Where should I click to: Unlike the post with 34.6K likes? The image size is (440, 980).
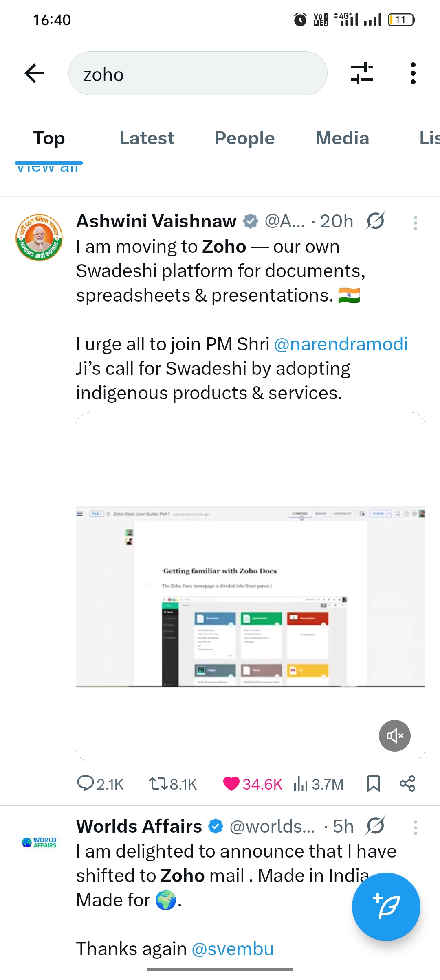[231, 783]
